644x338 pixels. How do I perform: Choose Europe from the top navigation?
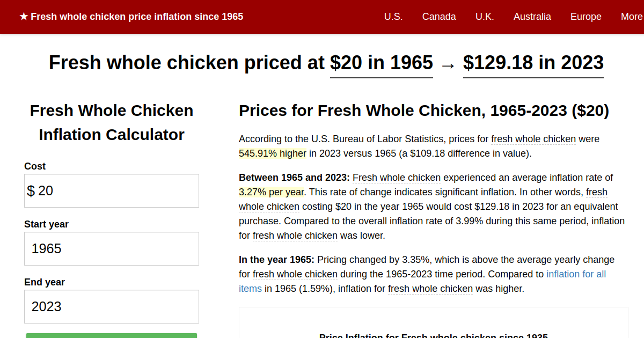(x=586, y=17)
